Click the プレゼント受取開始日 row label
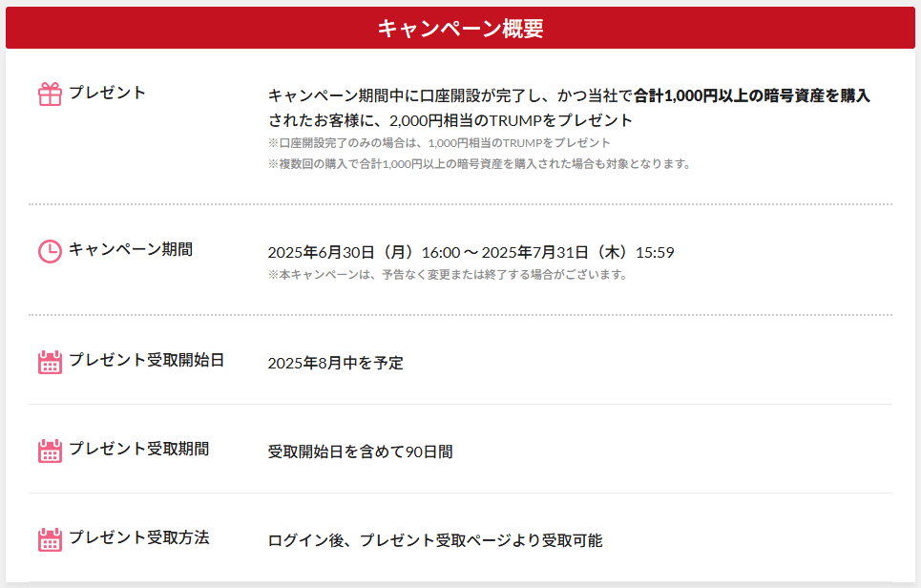 click(146, 361)
